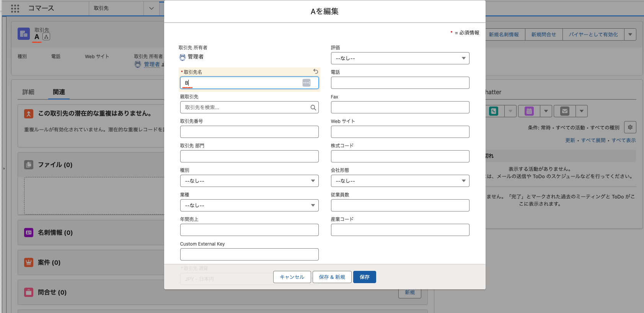The image size is (644, 313).
Task: Click the building account icon in the header
Action: (x=24, y=34)
